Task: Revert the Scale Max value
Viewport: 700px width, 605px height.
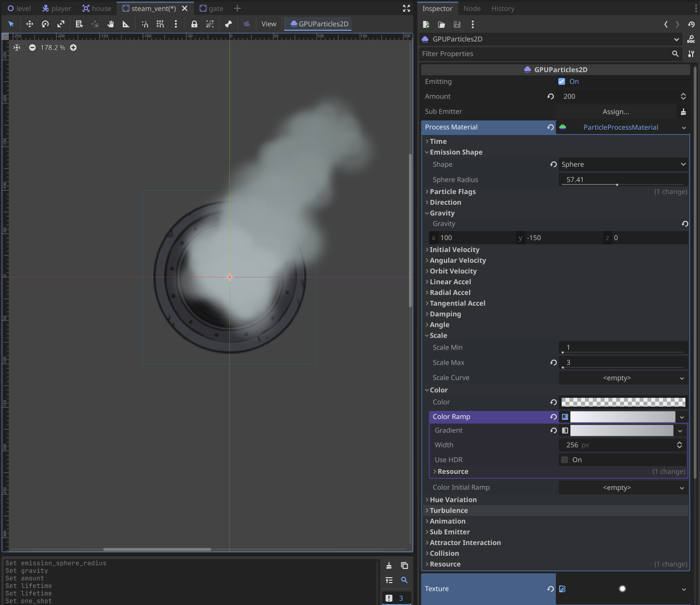Action: tap(553, 363)
